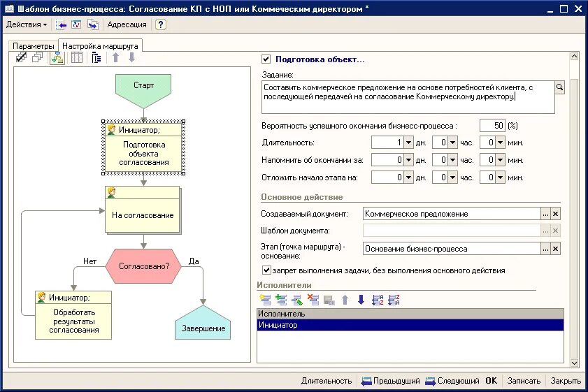
Task: Confirm with OK button
Action: [492, 381]
